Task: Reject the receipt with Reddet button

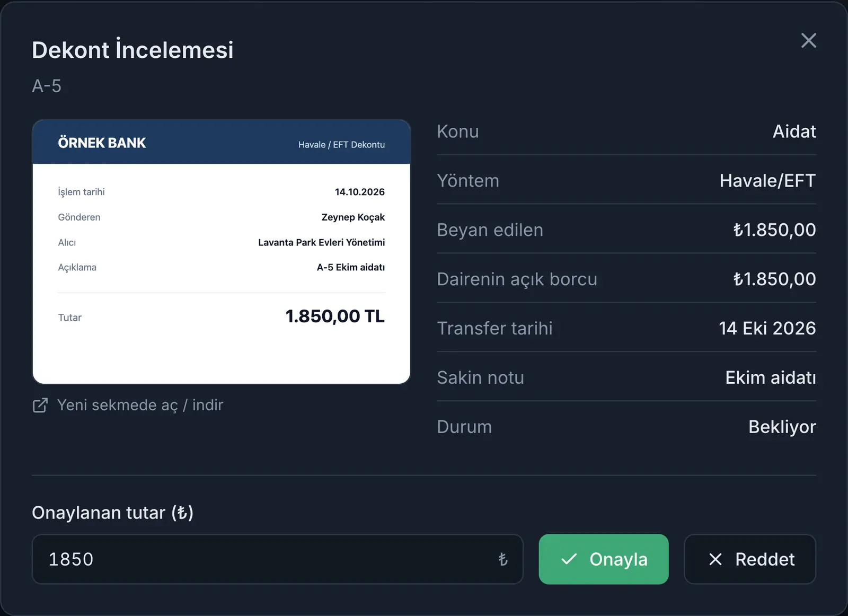Action: pyautogui.click(x=750, y=559)
